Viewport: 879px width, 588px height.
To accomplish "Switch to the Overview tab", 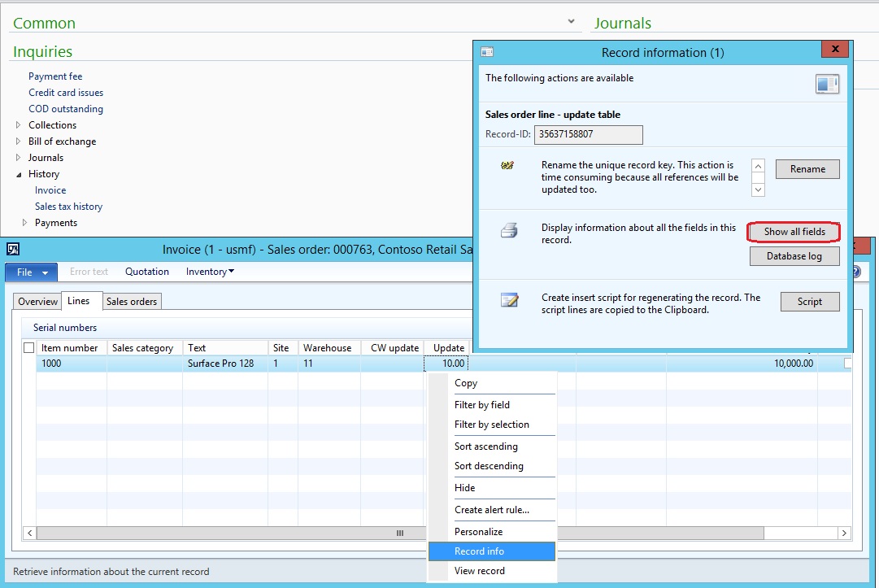I will tap(37, 301).
